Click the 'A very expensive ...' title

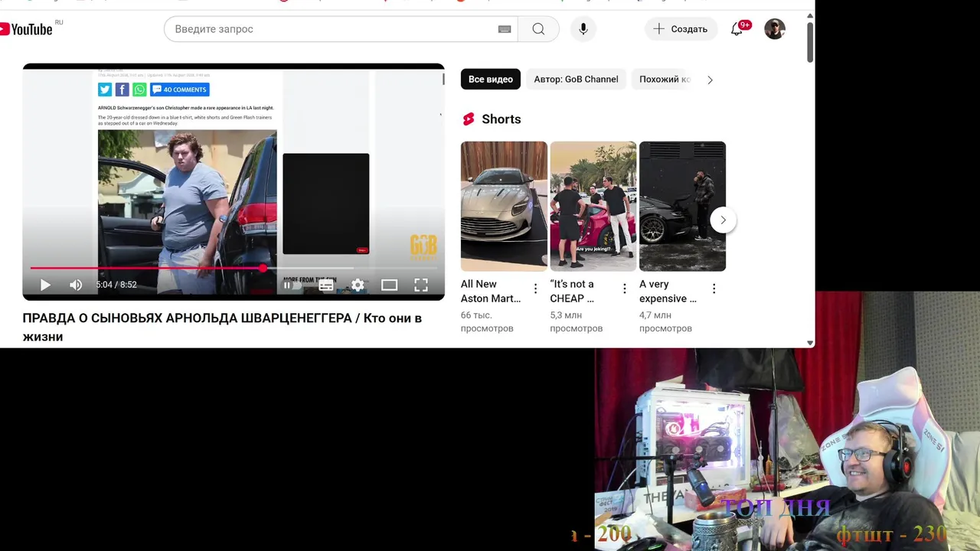[668, 292]
